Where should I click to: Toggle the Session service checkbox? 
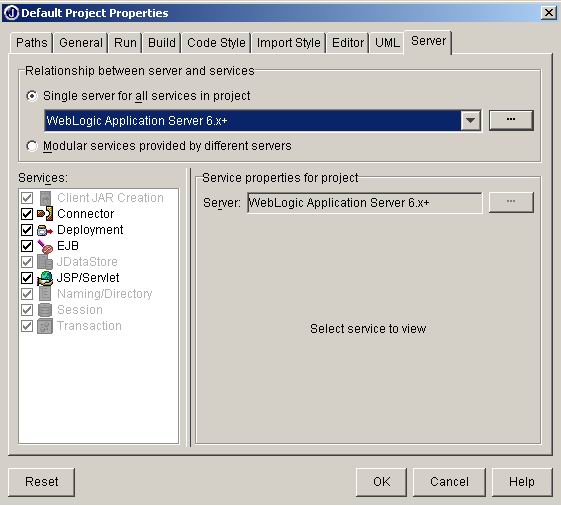pyautogui.click(x=27, y=310)
